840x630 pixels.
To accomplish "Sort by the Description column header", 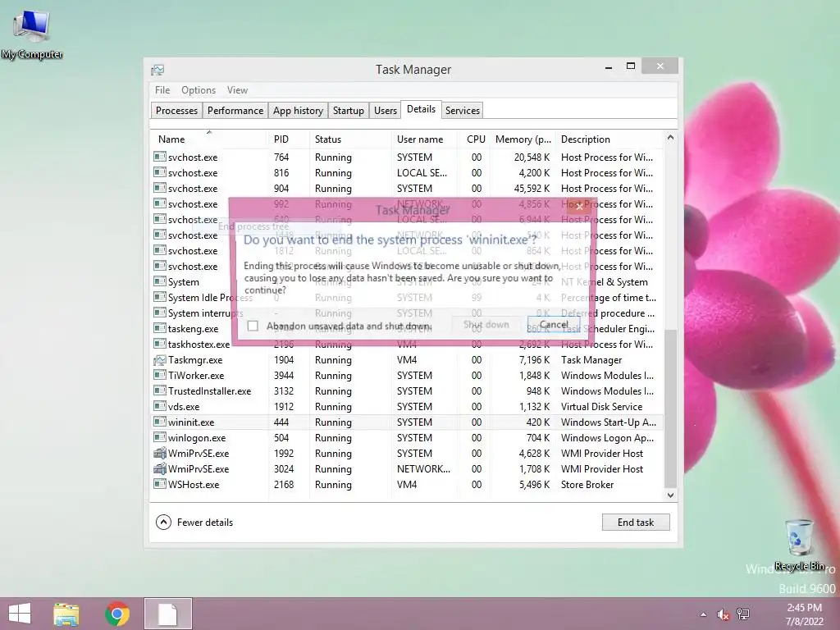I will pyautogui.click(x=609, y=139).
